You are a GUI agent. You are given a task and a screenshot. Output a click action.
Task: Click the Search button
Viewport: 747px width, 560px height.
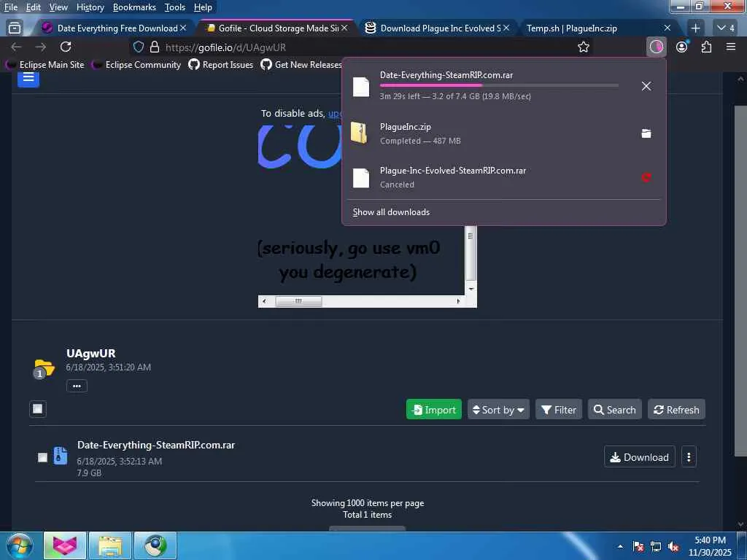click(614, 410)
